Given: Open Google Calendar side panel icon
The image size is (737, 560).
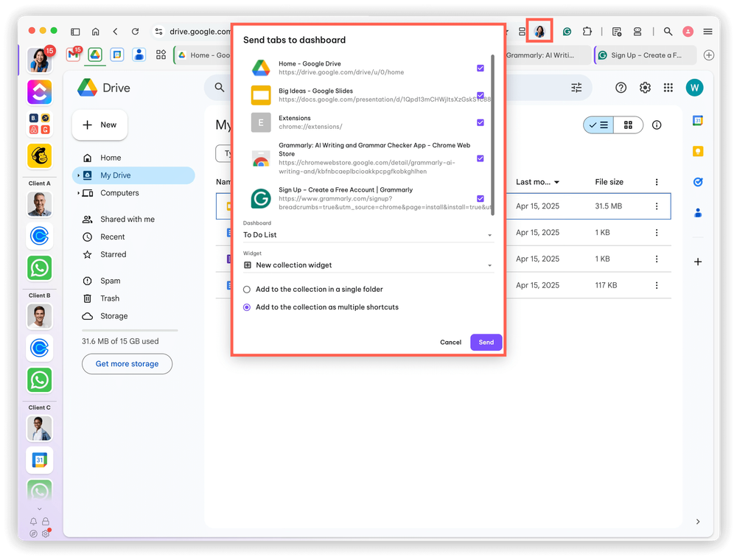Looking at the screenshot, I should (x=698, y=121).
